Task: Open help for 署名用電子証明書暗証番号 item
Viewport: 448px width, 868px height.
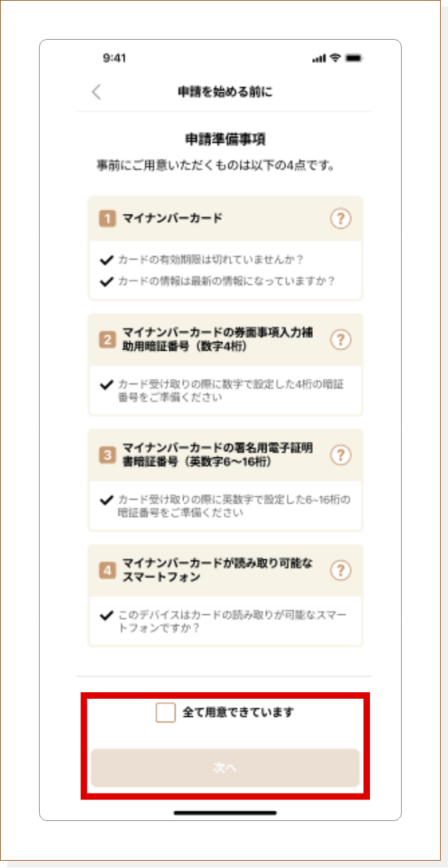Action: [340, 455]
